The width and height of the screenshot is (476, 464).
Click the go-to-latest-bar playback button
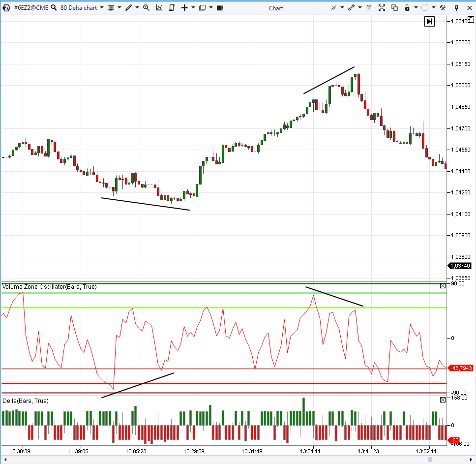click(429, 21)
